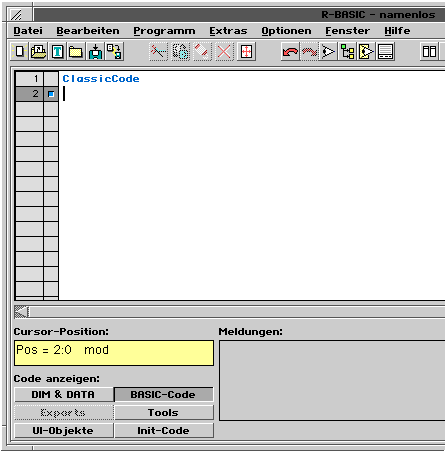Click the red X delete icon
Screen dimensions: 446x452
224,52
